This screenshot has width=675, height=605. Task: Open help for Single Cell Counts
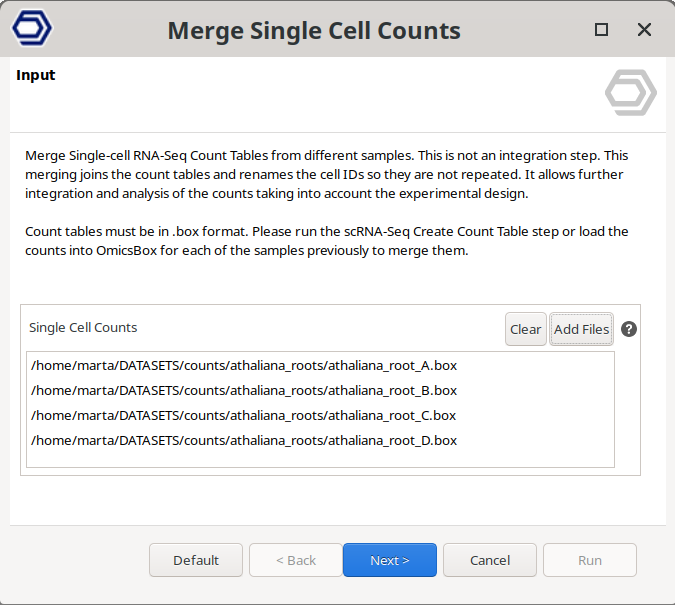tap(629, 329)
